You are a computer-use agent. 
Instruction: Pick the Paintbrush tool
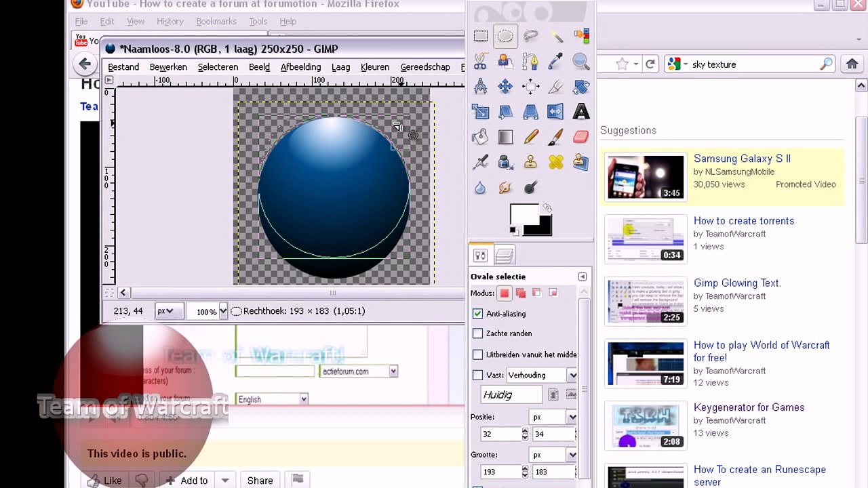click(556, 137)
